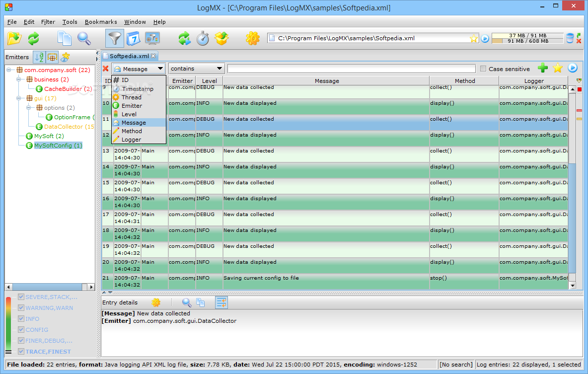Open the Message field dropdown

point(139,69)
